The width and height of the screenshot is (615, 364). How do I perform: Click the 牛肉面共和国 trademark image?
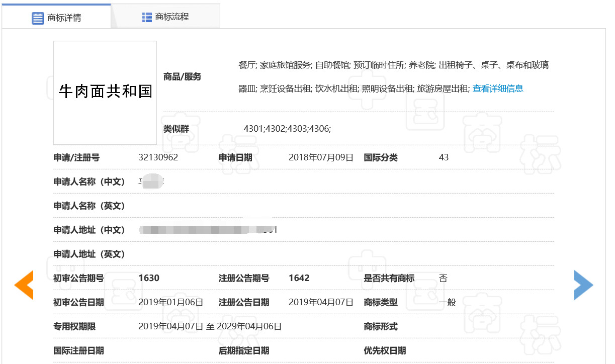coord(105,93)
